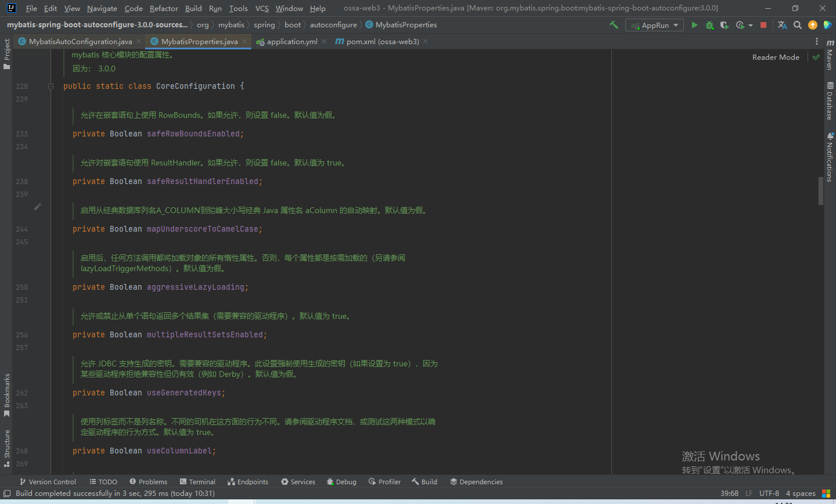Open the Maven tool window
This screenshot has width=836, height=504.
(830, 55)
